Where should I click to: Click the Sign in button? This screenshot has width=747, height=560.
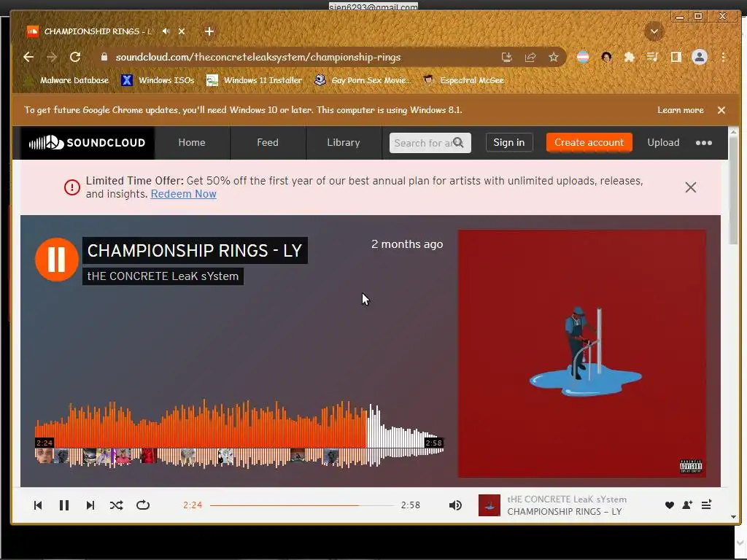point(508,142)
